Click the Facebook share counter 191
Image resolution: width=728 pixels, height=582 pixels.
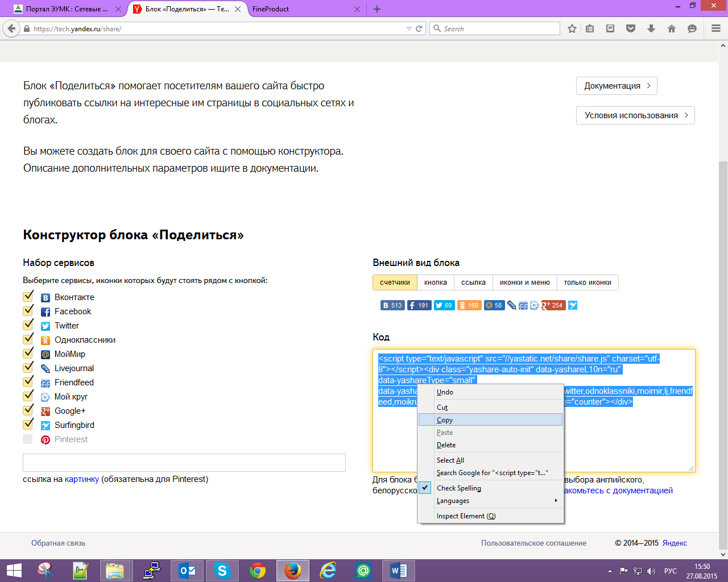click(x=419, y=305)
